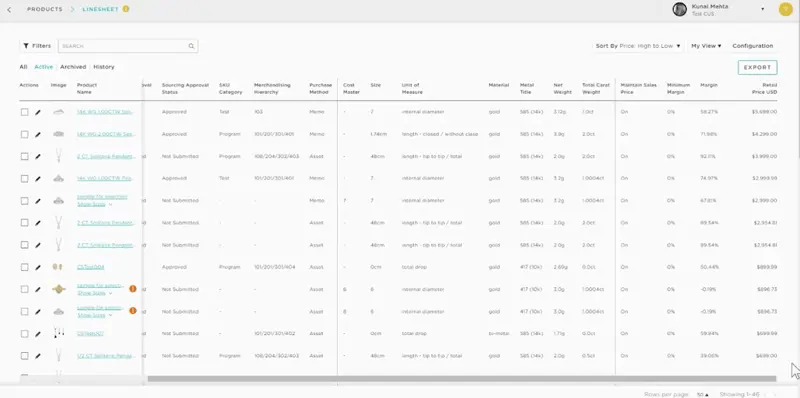Viewport: 800px width, 398px height.
Task: Open the Rows per page 50 dropdown
Action: coord(703,394)
